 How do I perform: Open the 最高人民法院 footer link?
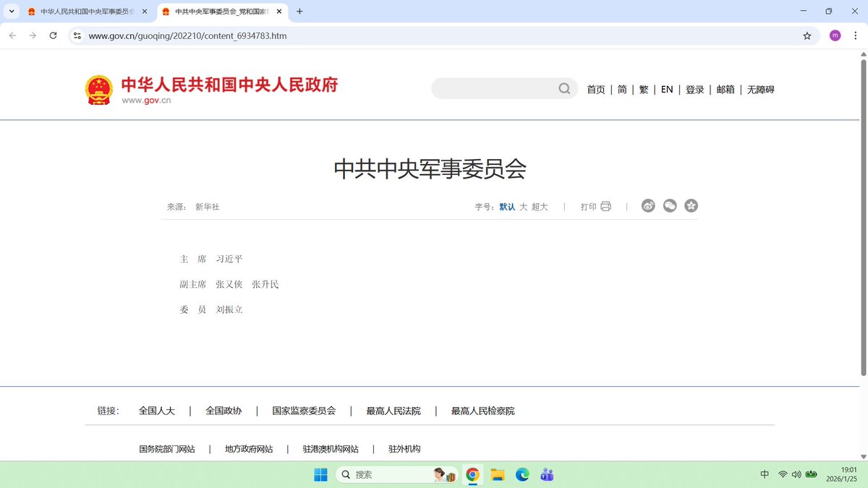[x=393, y=411]
